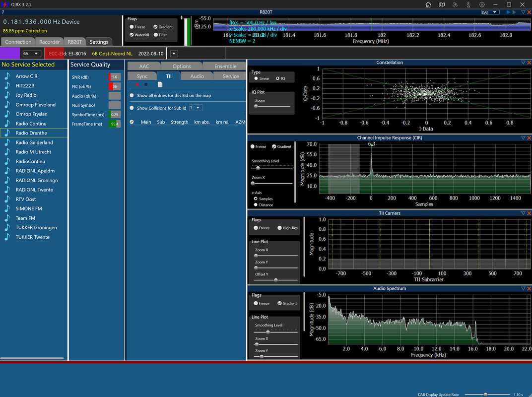532x397 pixels.
Task: Switch to the AAC tab
Action: click(x=144, y=66)
